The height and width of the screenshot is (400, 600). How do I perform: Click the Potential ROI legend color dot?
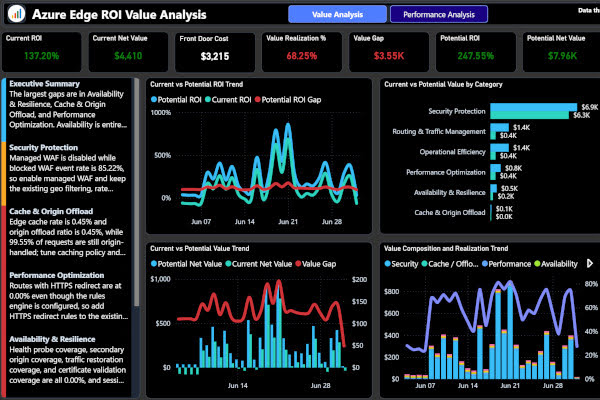pyautogui.click(x=154, y=100)
